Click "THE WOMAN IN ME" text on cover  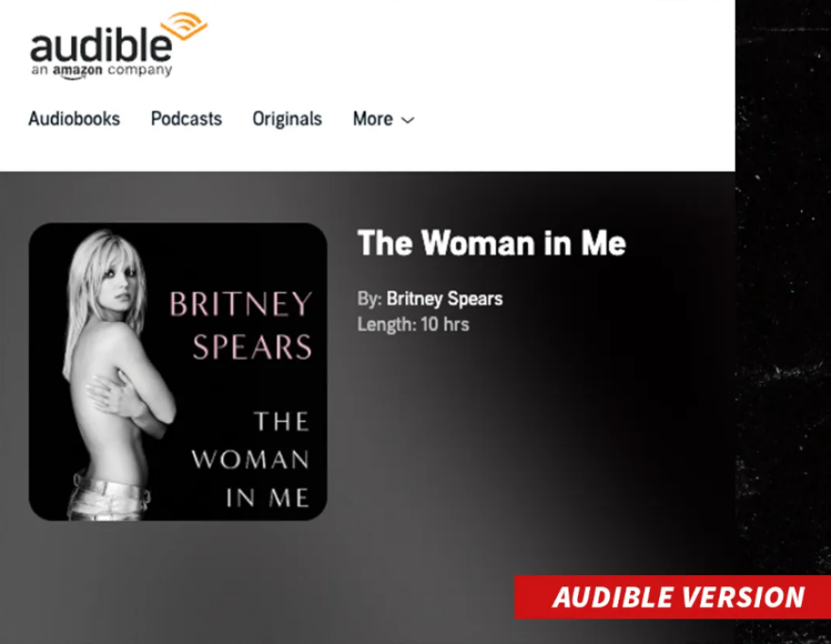(x=250, y=460)
